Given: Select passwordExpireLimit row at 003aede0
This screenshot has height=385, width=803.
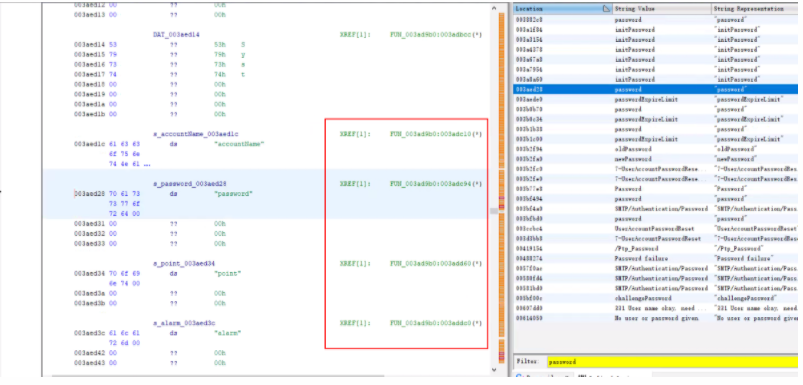Looking at the screenshot, I should click(656, 99).
